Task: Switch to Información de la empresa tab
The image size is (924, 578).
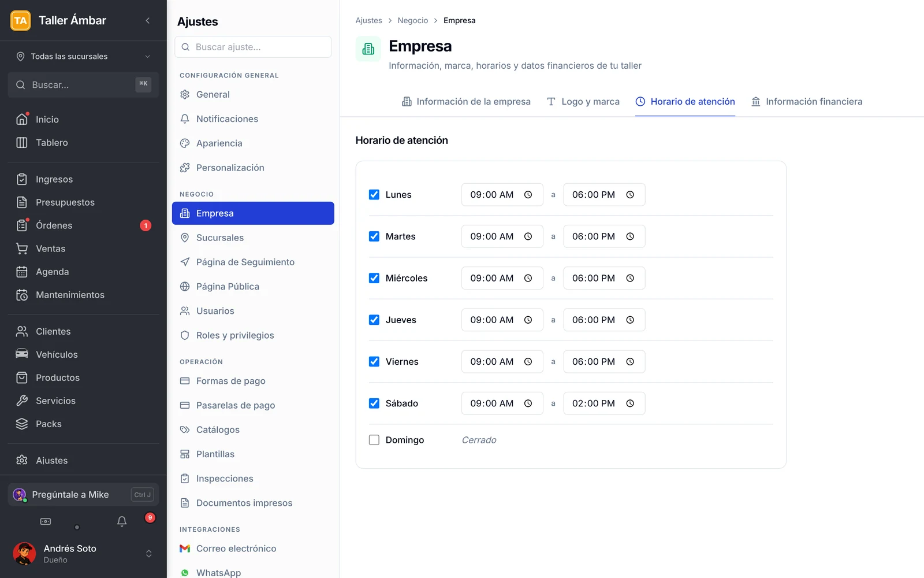Action: tap(466, 102)
